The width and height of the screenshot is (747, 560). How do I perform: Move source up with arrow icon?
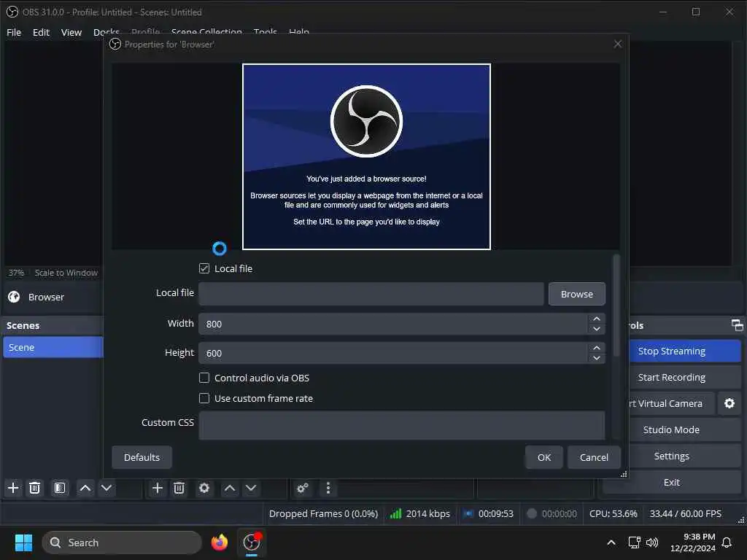(x=230, y=488)
